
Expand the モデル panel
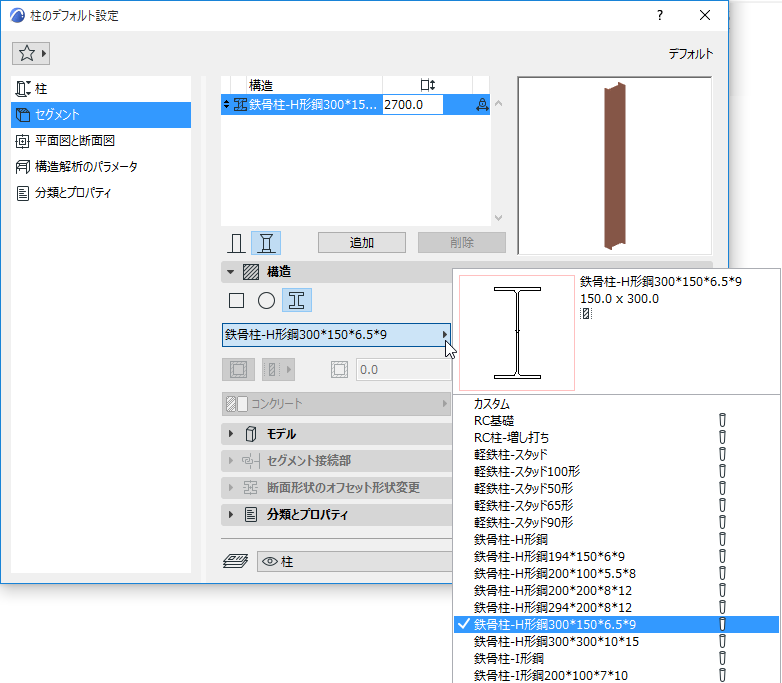click(x=230, y=434)
